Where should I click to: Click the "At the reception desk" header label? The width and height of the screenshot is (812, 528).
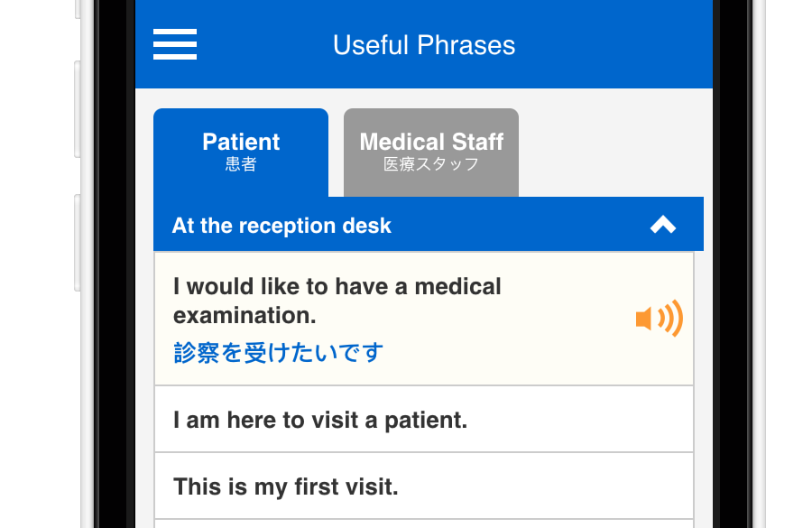(281, 226)
